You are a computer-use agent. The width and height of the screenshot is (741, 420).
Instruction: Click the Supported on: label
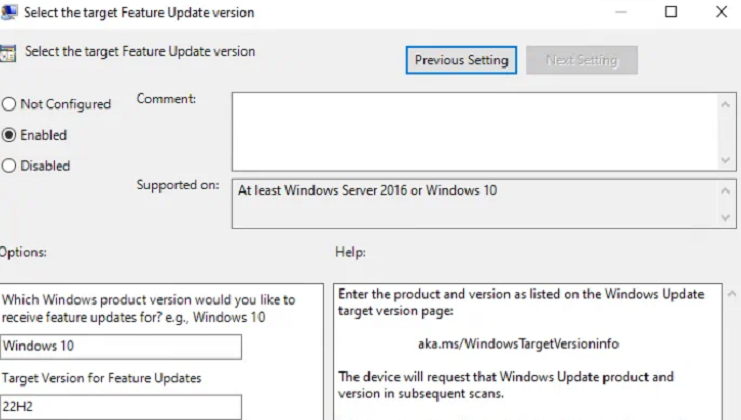(178, 185)
